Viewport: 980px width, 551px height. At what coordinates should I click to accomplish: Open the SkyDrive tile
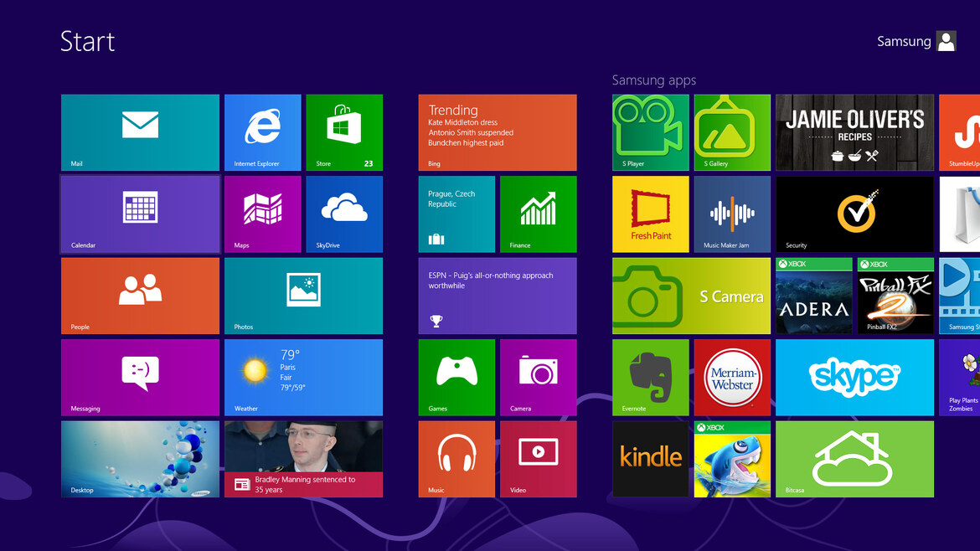[344, 214]
